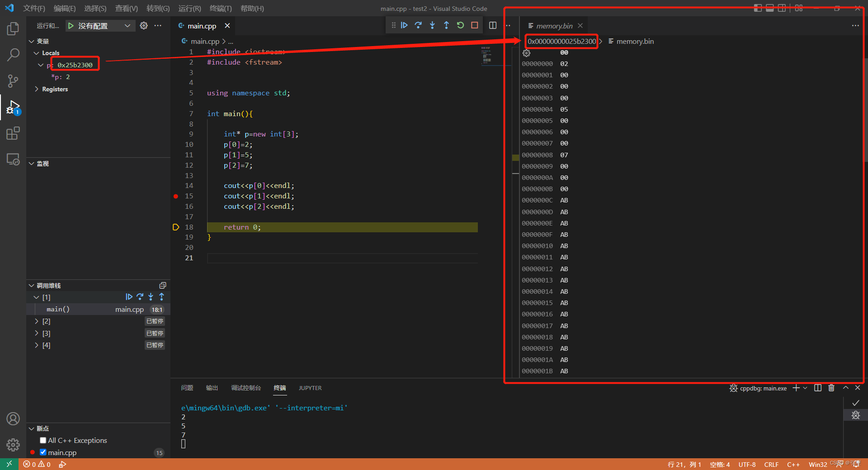Screen dimensions: 868x470
Task: Click the Step Over debug icon
Action: pyautogui.click(x=418, y=25)
